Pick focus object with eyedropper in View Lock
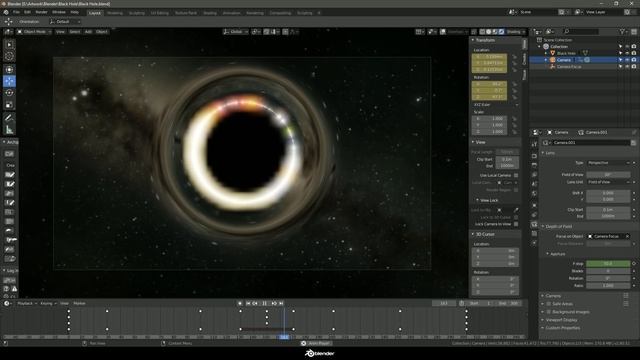Screen dimensions: 640x360 pos(516,210)
